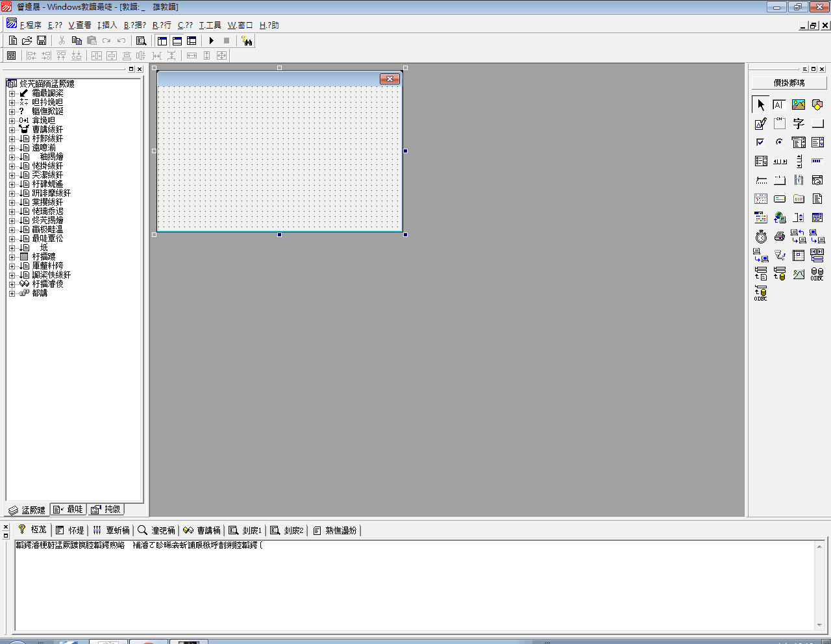Screen dimensions: 831x644
Task: Click the dotted form design canvas
Action: [x=279, y=158]
